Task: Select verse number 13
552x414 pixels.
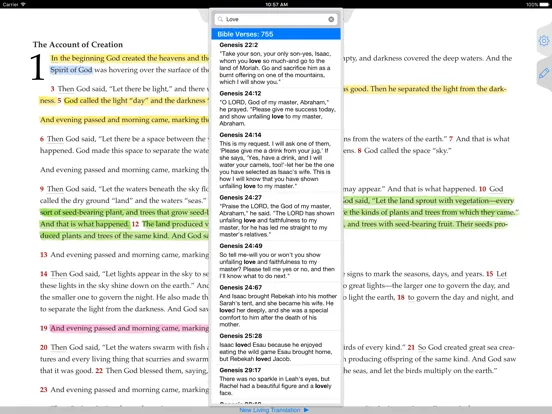Action: click(x=44, y=255)
